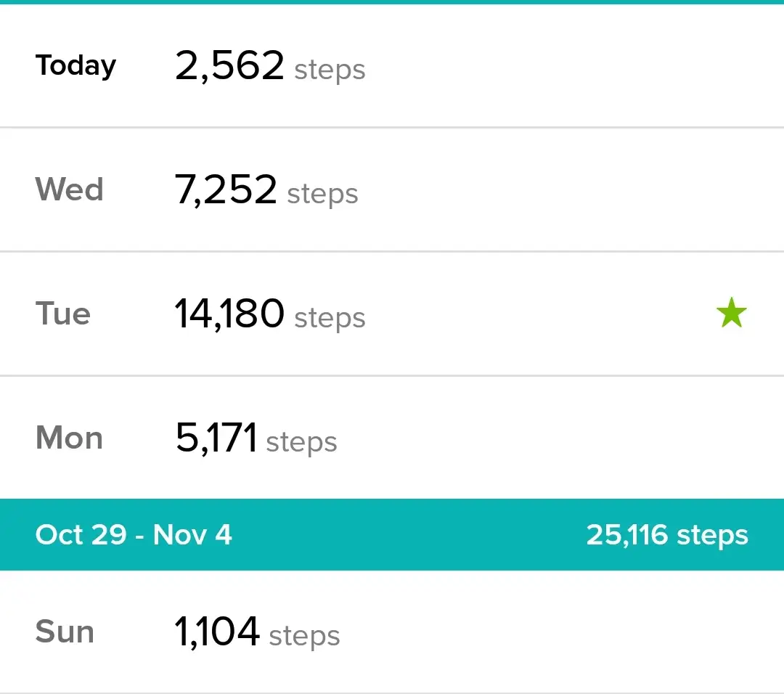Open Sunday's 1,104 steps count
Screen dimensions: 784x694
(216, 632)
